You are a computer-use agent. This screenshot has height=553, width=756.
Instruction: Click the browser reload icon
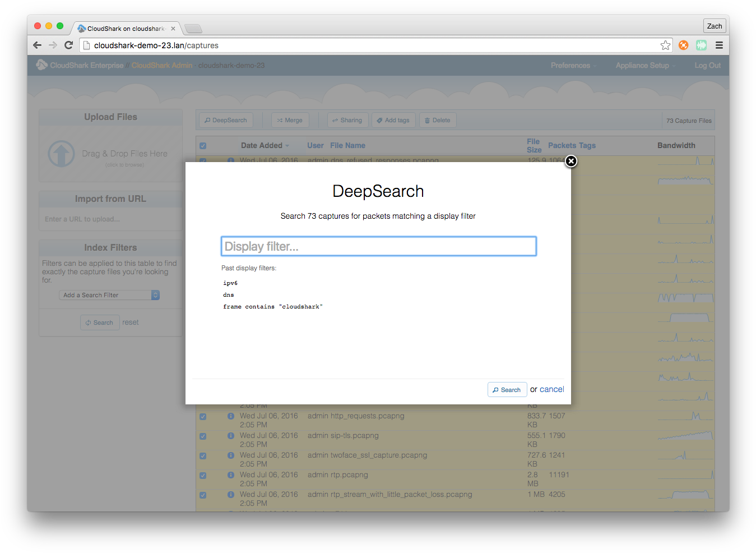tap(68, 45)
